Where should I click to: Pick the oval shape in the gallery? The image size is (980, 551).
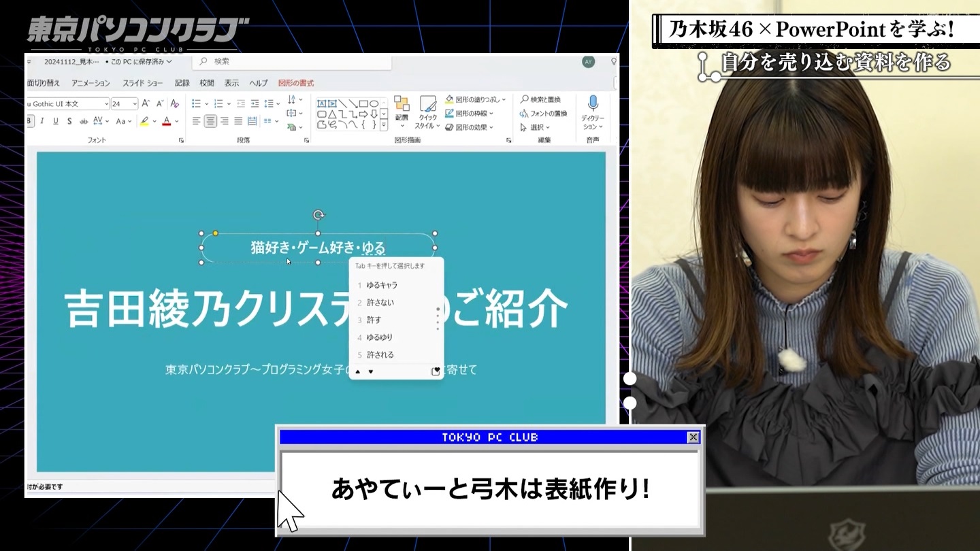[374, 103]
